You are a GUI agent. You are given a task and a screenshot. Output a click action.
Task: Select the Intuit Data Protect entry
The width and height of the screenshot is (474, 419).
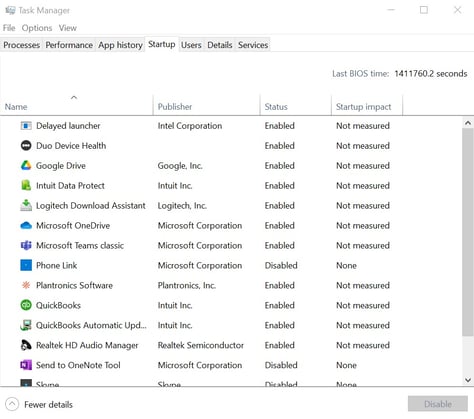click(x=70, y=185)
